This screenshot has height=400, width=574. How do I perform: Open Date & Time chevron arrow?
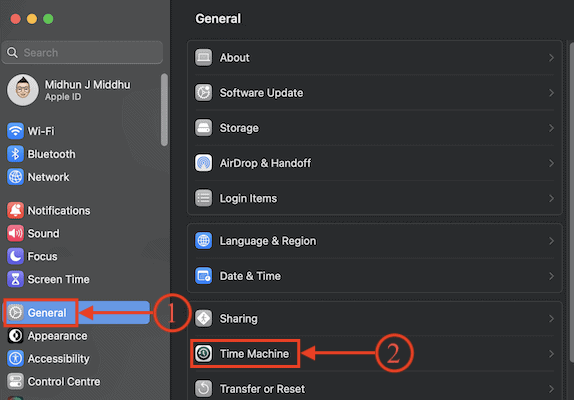tap(551, 276)
